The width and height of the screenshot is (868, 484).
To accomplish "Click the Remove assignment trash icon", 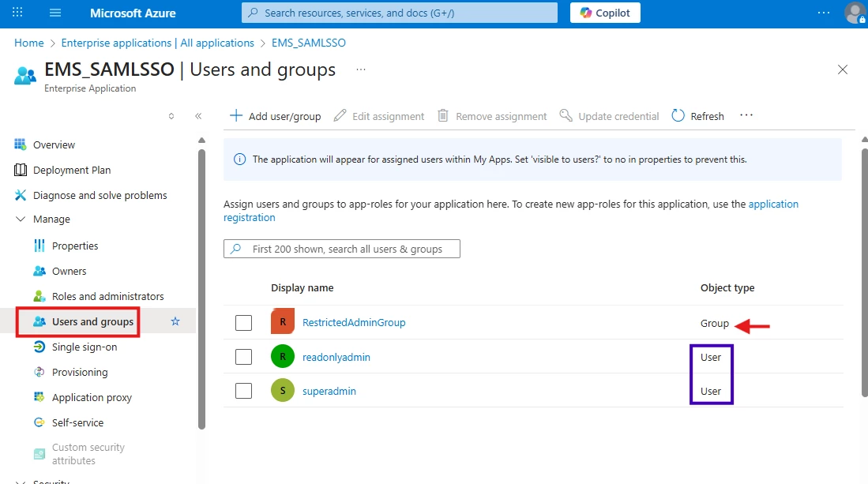I will tap(443, 115).
